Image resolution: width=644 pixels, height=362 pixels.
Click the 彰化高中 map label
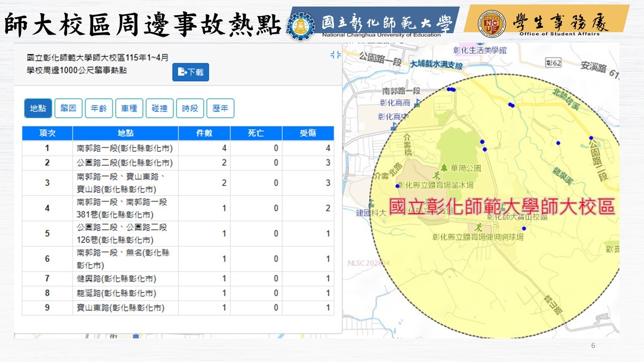click(392, 117)
